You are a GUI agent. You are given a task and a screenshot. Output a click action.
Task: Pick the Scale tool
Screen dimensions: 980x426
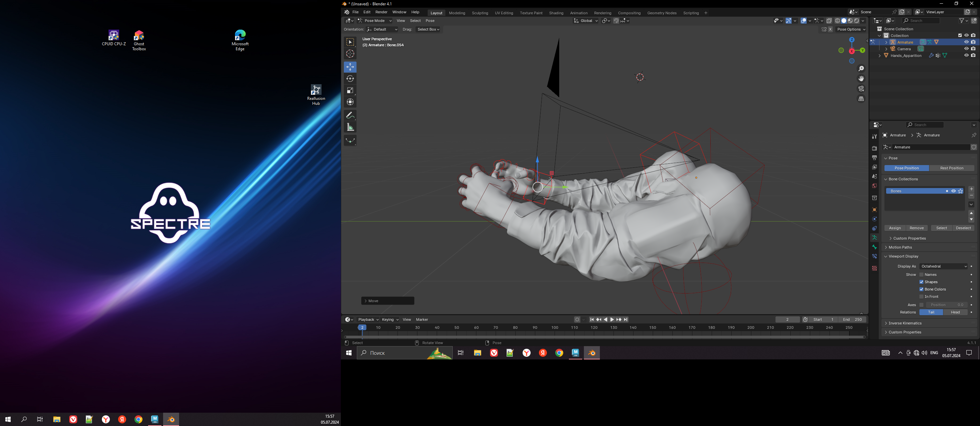[350, 91]
